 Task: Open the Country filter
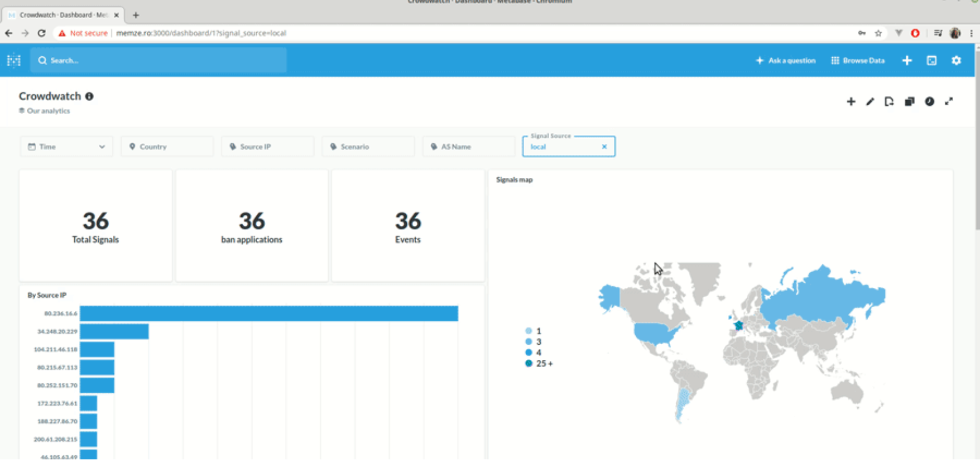[x=167, y=147]
